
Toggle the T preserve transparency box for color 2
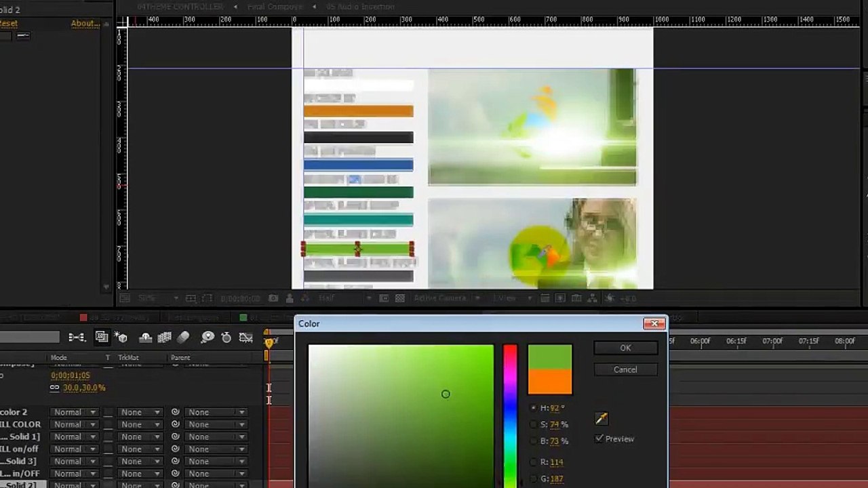[x=108, y=412]
